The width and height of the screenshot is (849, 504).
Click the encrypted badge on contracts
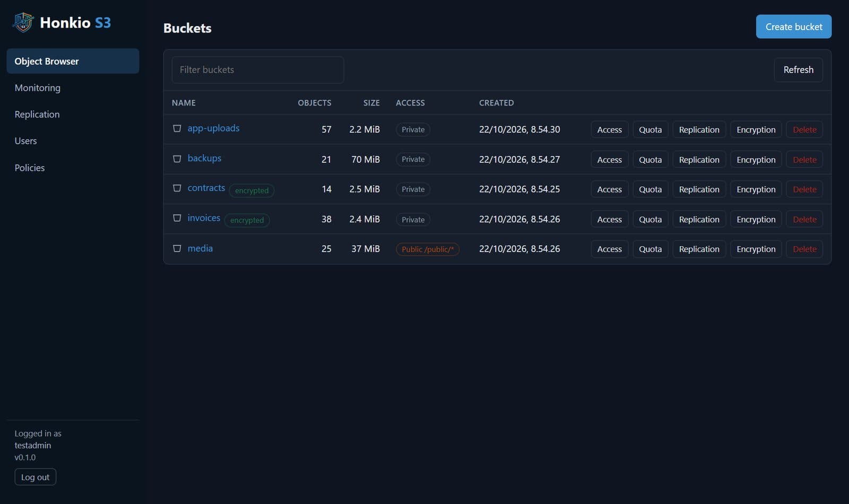point(252,190)
